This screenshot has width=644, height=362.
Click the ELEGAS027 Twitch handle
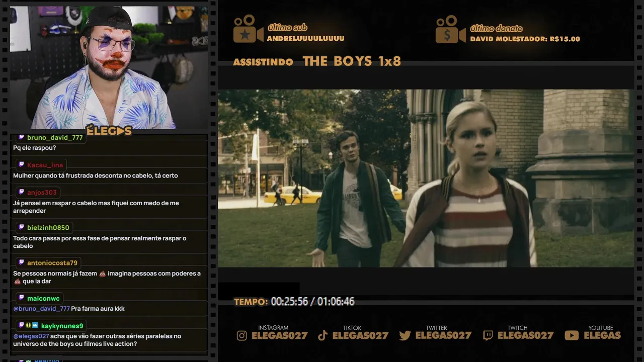click(526, 335)
